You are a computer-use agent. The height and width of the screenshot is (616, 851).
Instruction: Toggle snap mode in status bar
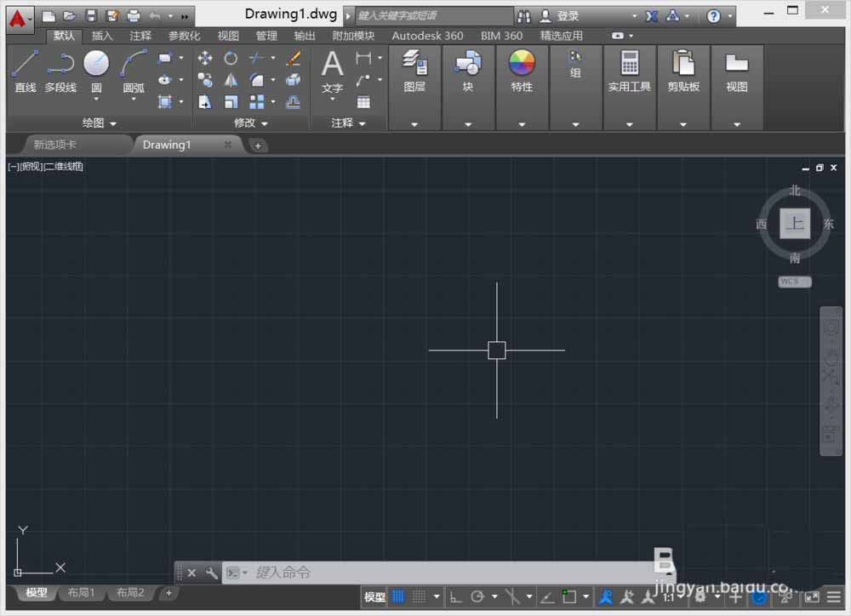[x=419, y=597]
